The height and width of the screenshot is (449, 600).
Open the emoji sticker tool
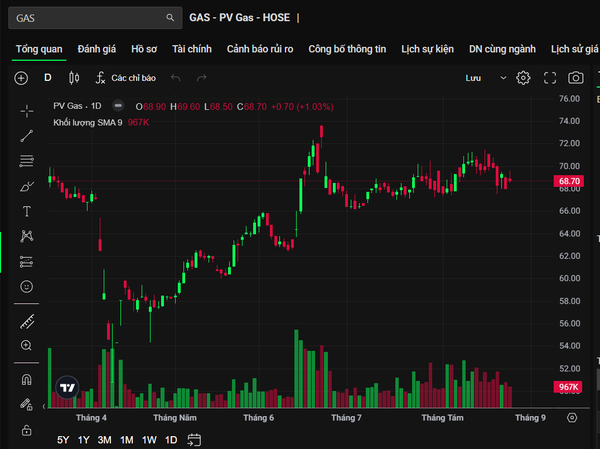coord(27,286)
